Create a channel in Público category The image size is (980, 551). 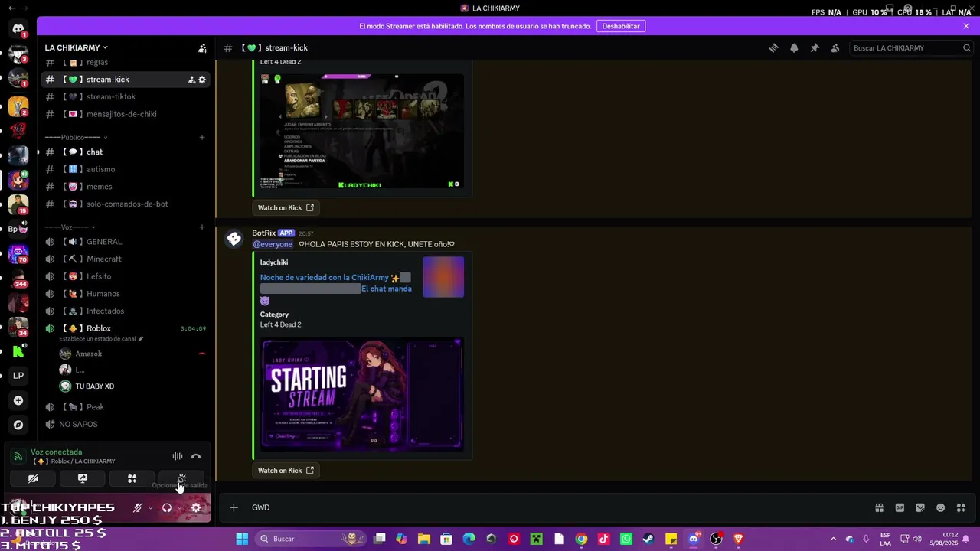(202, 138)
